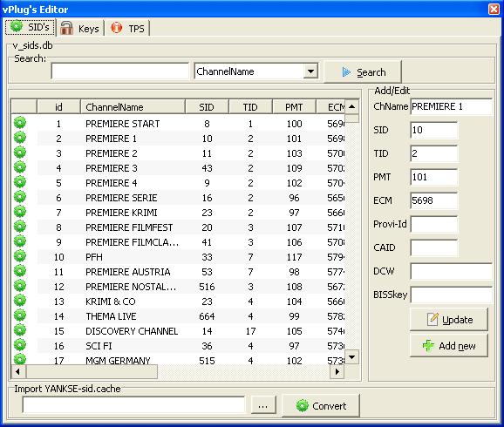Click green gear icon of PREMIERE AUSTRIA row

pos(20,270)
